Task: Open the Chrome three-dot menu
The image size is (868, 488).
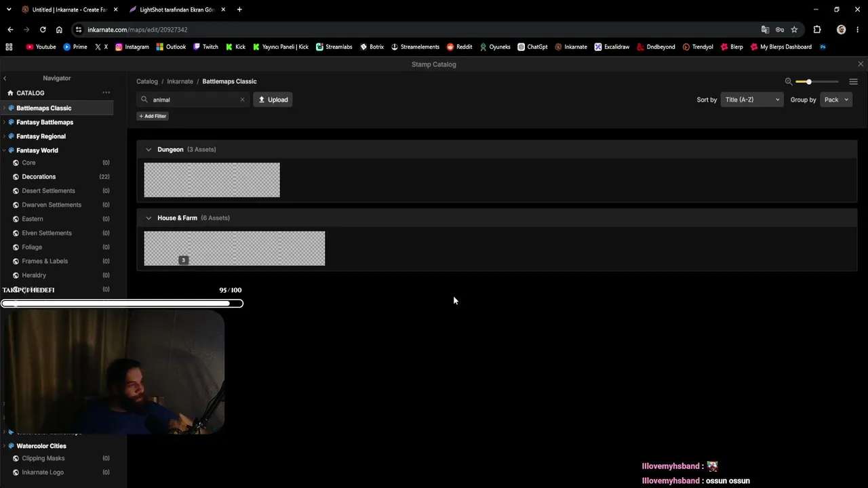Action: pyautogui.click(x=858, y=30)
